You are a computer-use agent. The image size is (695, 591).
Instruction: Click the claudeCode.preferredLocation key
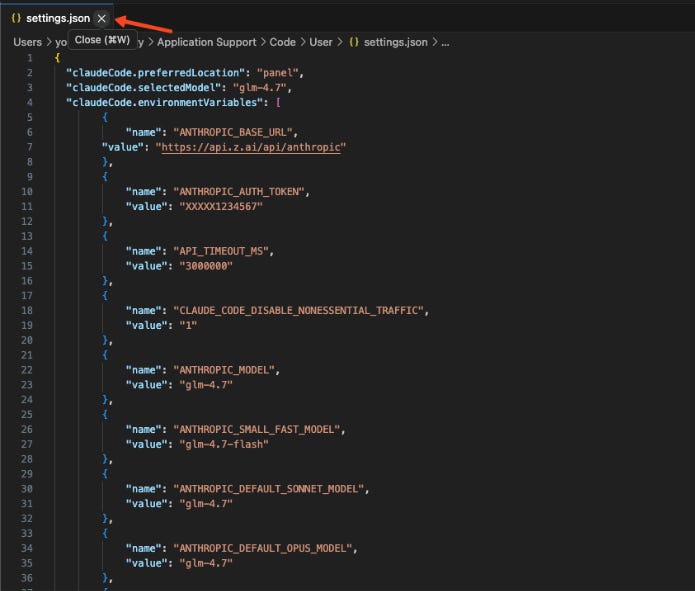point(155,73)
